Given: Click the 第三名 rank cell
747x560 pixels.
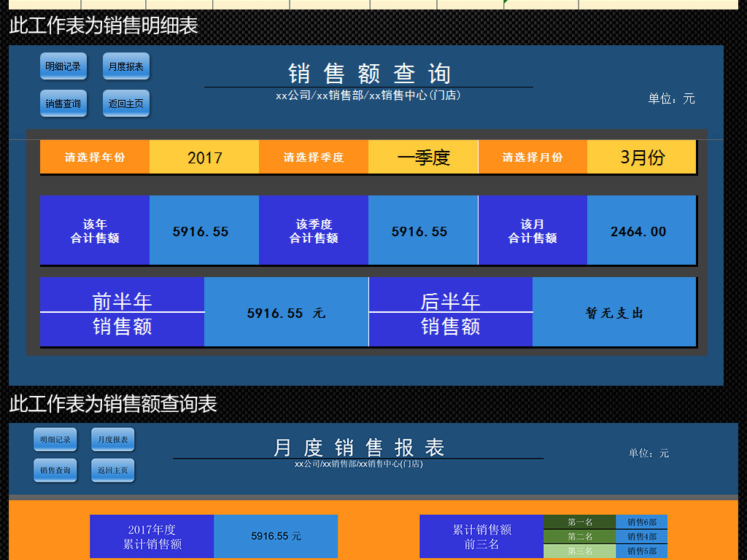Looking at the screenshot, I should (x=580, y=551).
